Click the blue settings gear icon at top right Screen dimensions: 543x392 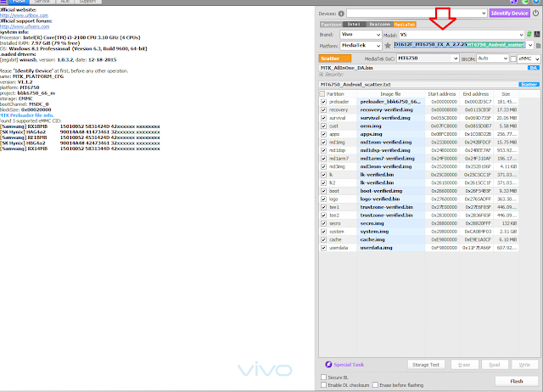pos(537,2)
